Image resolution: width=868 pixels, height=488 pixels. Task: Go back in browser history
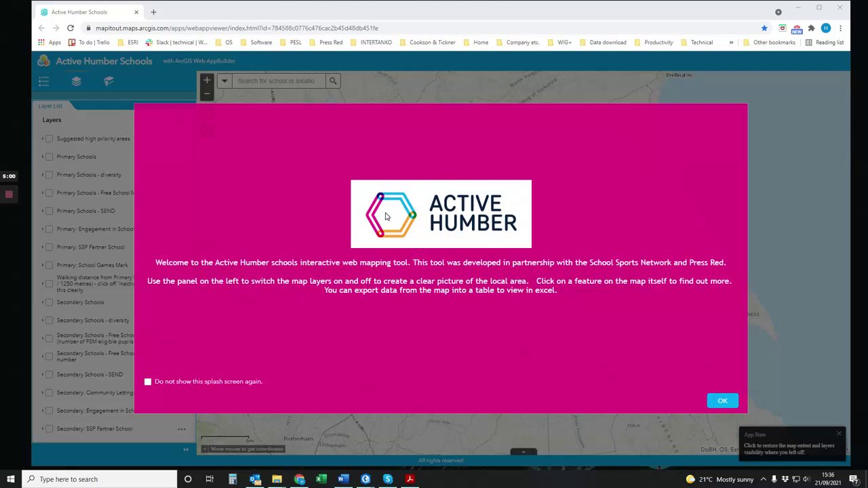tap(41, 28)
